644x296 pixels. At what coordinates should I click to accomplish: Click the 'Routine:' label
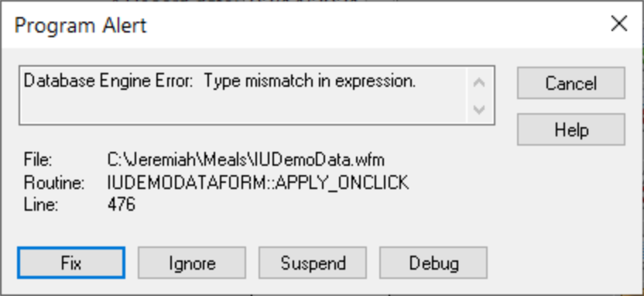(54, 183)
